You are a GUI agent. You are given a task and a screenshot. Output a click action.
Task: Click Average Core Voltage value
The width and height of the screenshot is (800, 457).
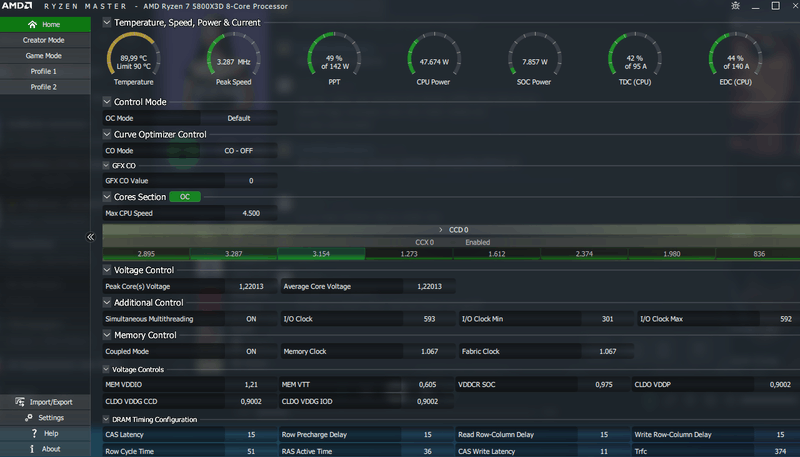tap(429, 286)
